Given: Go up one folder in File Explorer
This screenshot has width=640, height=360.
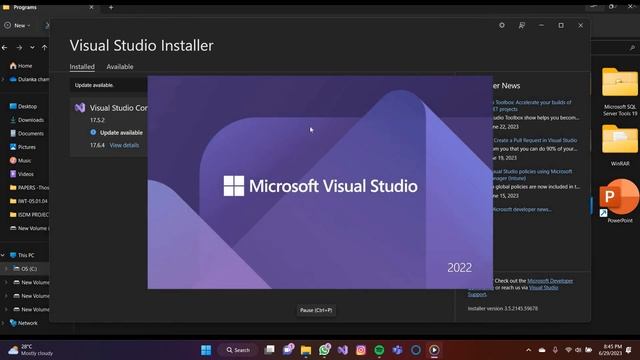Looking at the screenshot, I should (44, 48).
